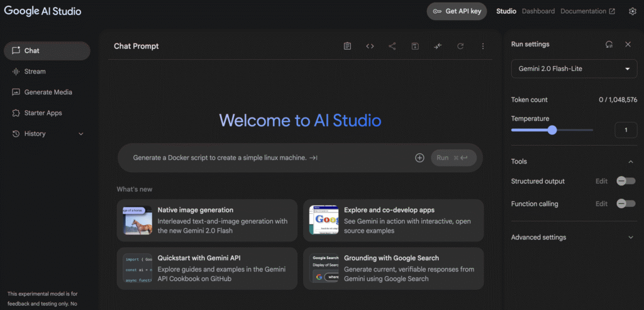Click the Stream waveform icon
644x310 pixels.
pyautogui.click(x=16, y=72)
